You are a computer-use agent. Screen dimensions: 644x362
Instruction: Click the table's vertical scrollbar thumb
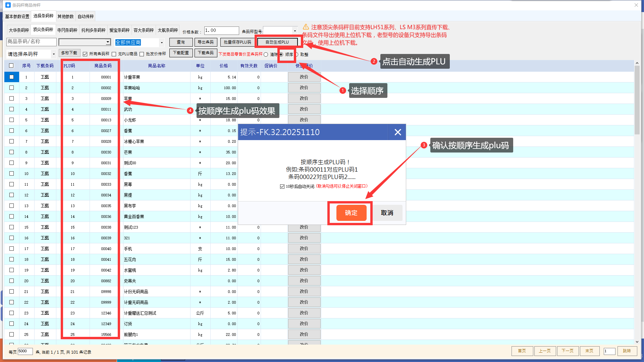tap(637, 101)
